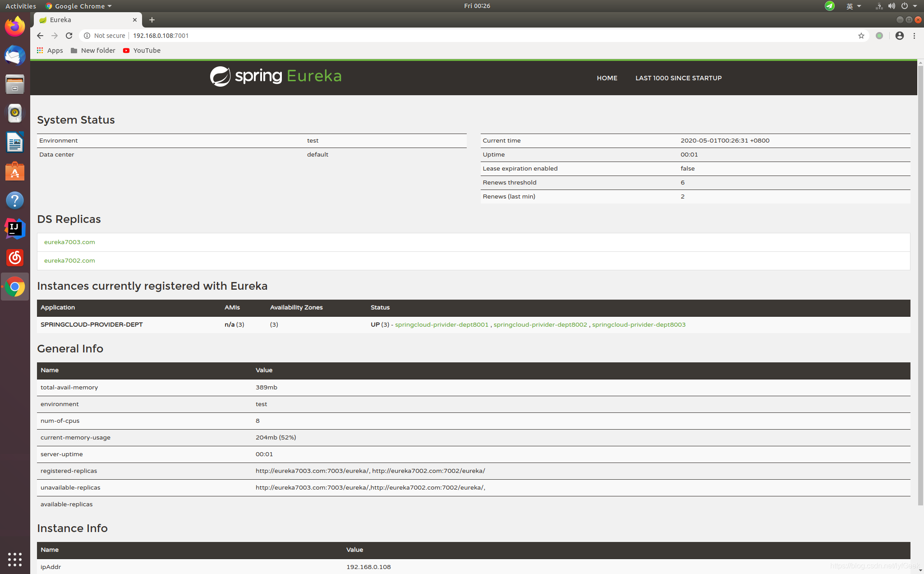Open NetEase Cloud Music dock icon
This screenshot has height=574, width=924.
[15, 258]
